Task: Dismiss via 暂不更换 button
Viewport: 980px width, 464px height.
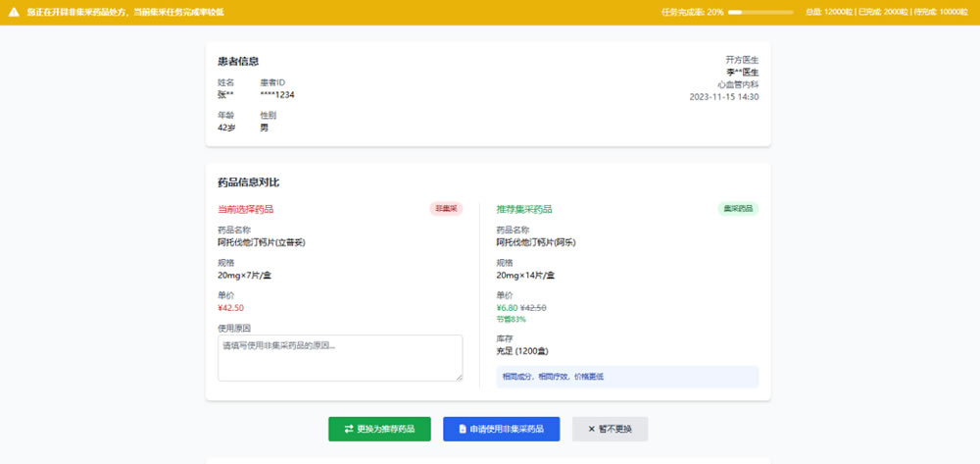Action: [610, 429]
